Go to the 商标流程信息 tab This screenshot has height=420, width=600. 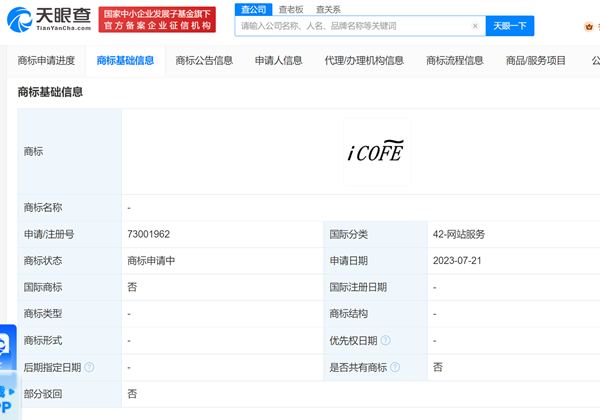click(454, 60)
